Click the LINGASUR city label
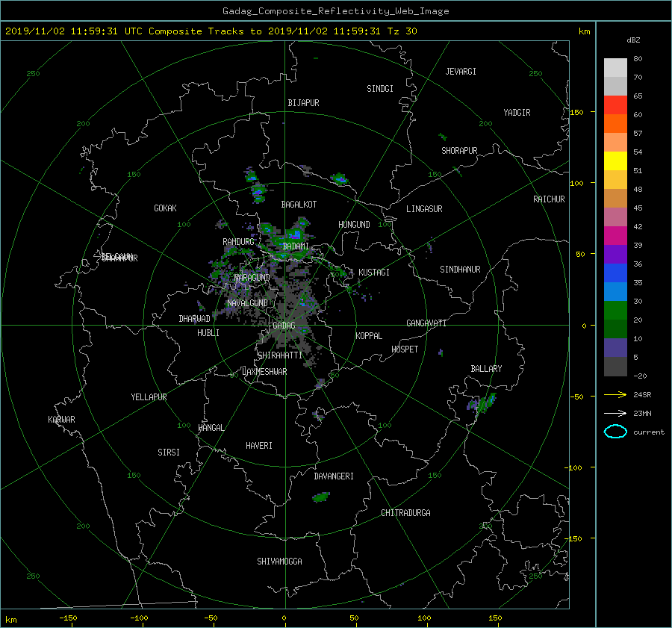 coord(424,209)
